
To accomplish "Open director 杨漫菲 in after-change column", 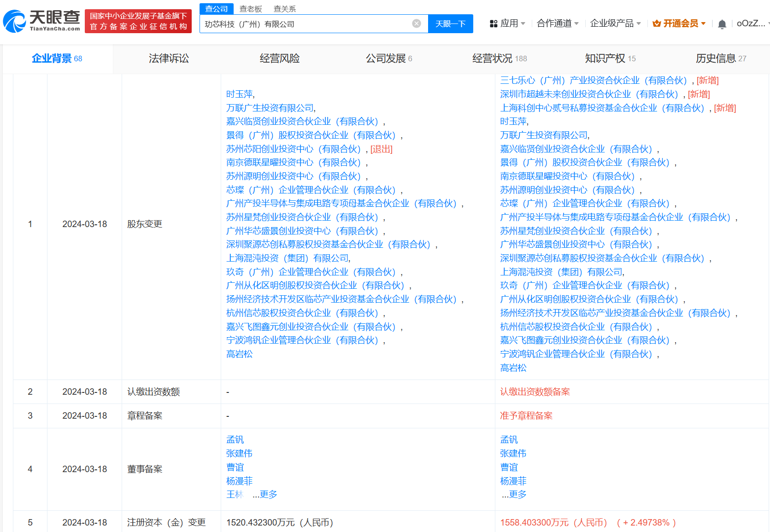I will point(513,481).
